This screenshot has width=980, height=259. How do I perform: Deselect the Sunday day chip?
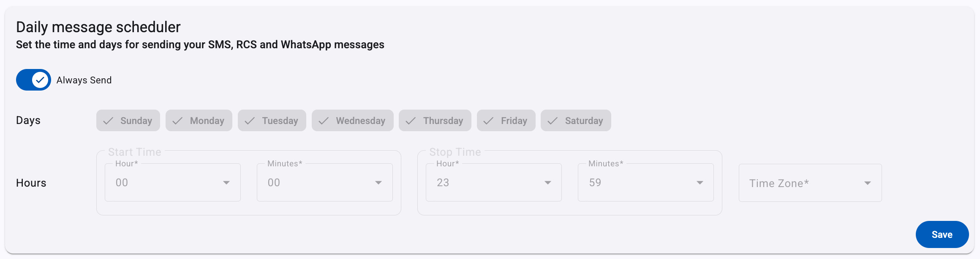coord(128,121)
